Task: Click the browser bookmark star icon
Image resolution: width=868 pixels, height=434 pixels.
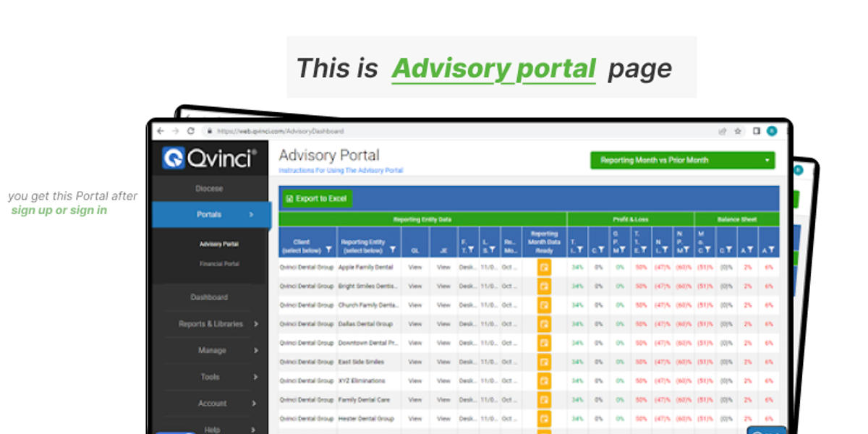Action: click(736, 131)
